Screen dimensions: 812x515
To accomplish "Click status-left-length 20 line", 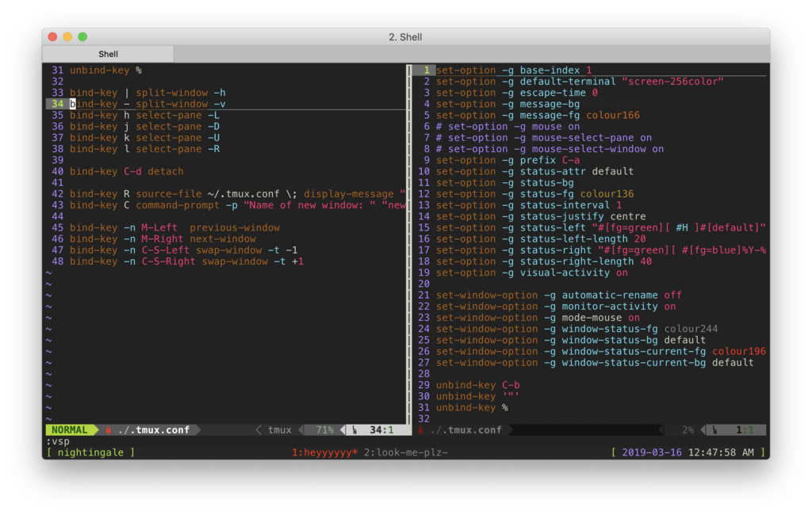I will pyautogui.click(x=541, y=239).
